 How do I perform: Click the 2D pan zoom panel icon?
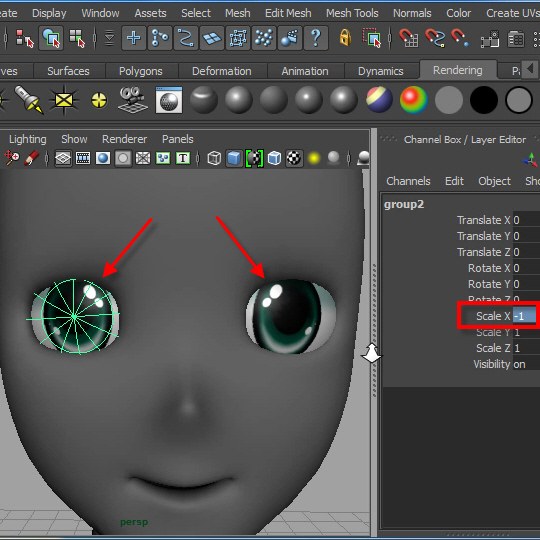pos(12,158)
